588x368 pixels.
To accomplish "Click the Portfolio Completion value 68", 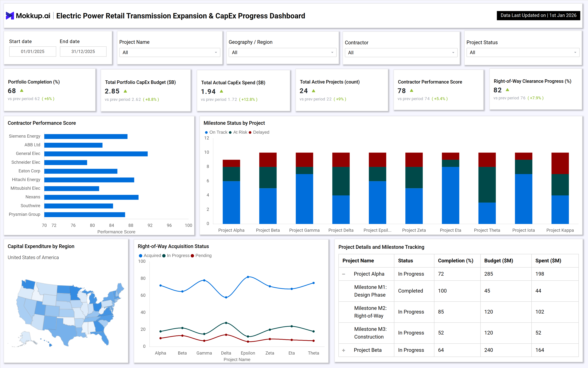I will (12, 91).
